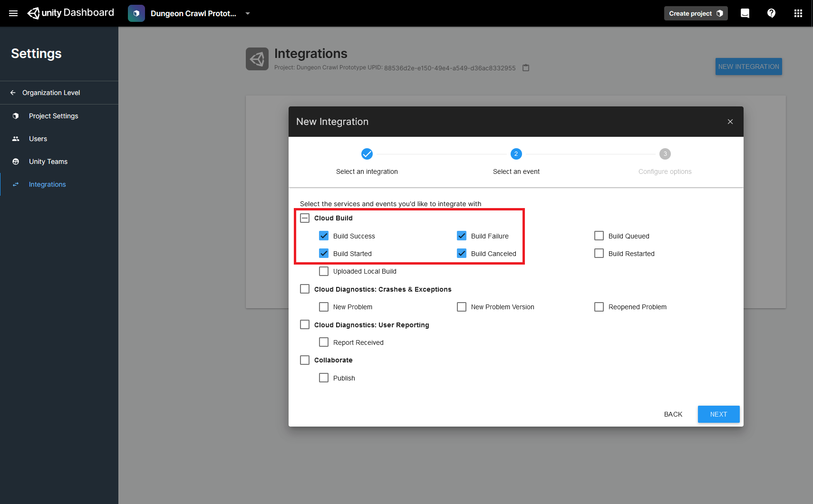Click the NEW INTEGRATION button
The width and height of the screenshot is (813, 504).
tap(749, 67)
